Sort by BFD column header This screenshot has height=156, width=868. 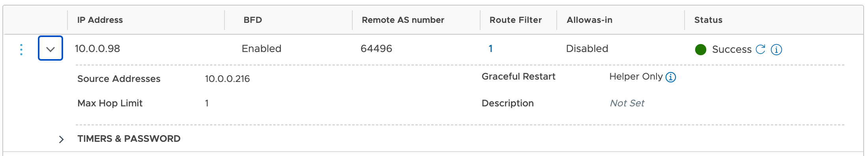click(253, 20)
